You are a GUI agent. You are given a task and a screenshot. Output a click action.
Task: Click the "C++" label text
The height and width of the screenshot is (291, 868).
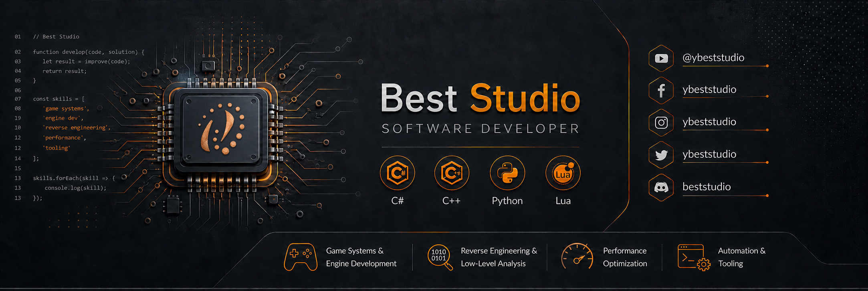452,201
